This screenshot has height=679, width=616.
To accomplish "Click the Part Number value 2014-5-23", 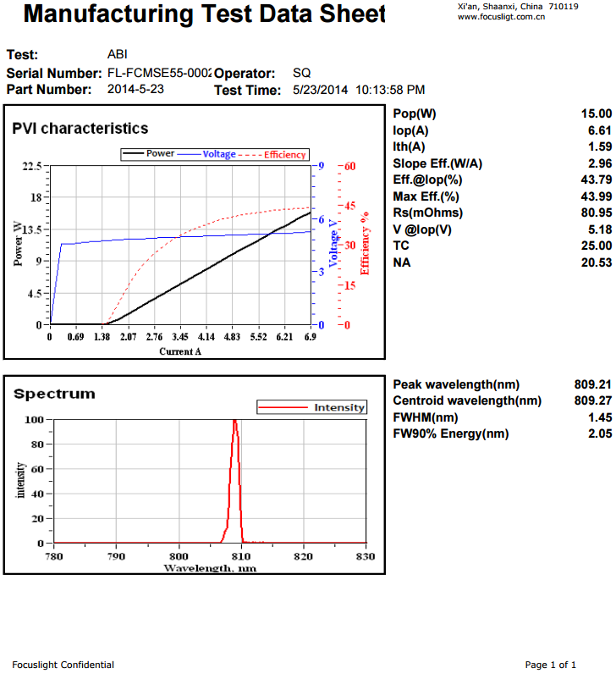I will [135, 89].
